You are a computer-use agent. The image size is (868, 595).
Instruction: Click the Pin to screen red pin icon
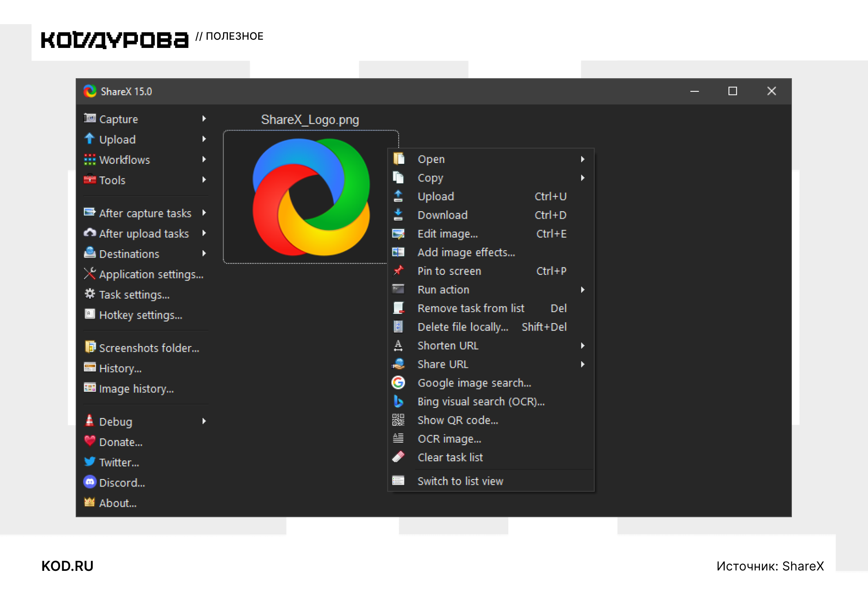[398, 271]
